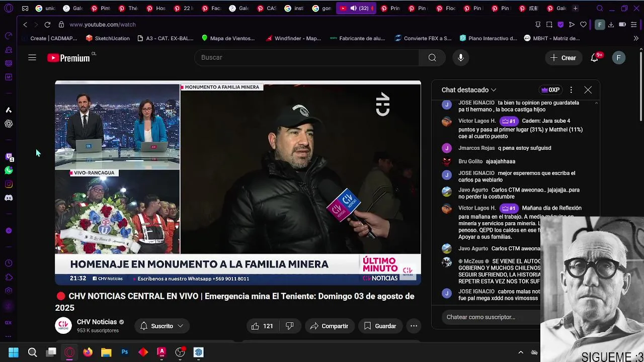Open Windfinder bookmark
644x362 pixels.
(x=293, y=38)
